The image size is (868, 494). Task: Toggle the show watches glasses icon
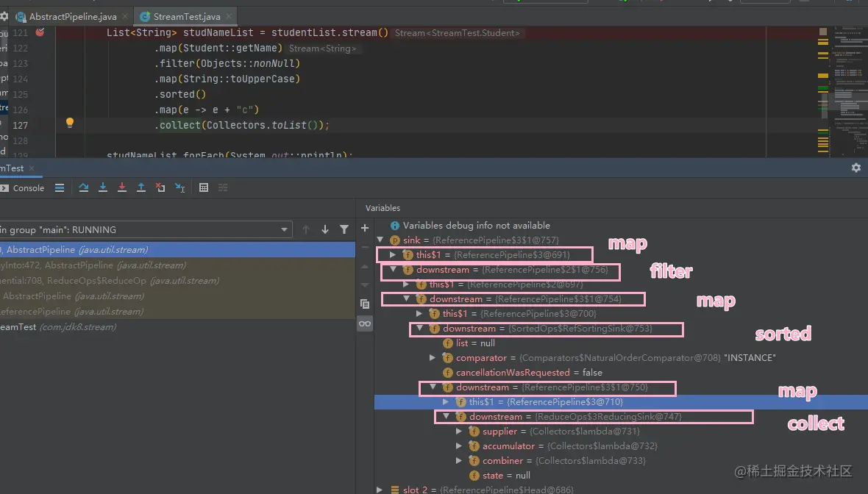(x=365, y=323)
